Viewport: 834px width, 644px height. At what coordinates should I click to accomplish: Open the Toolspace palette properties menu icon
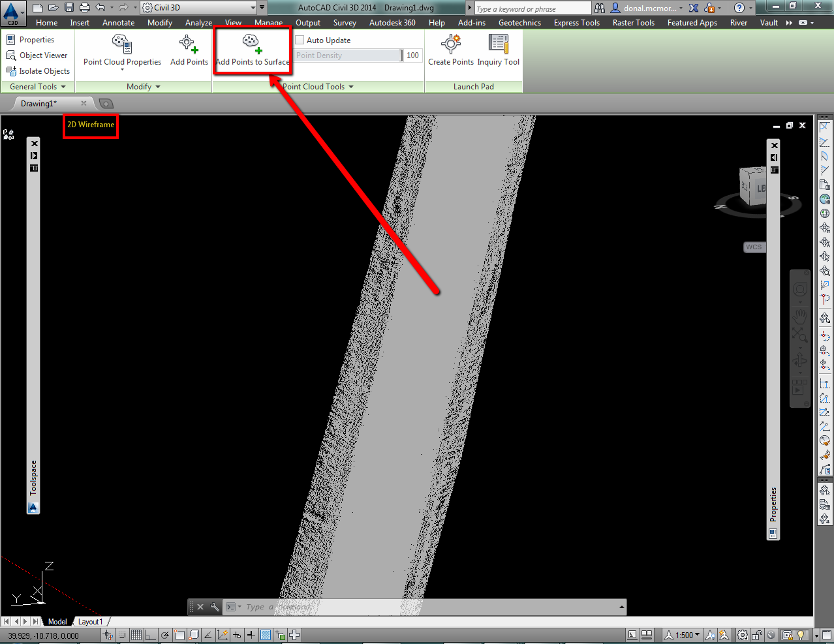(34, 168)
